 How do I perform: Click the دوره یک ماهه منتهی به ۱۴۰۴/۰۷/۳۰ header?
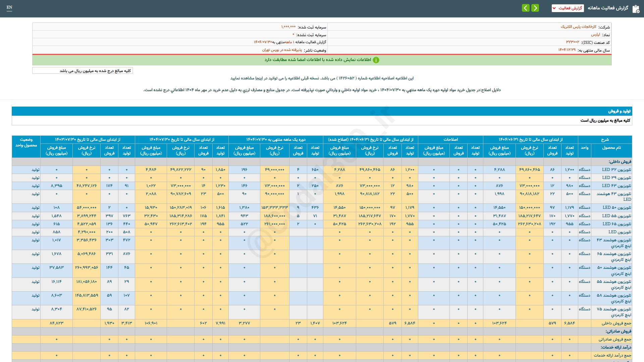click(x=276, y=139)
